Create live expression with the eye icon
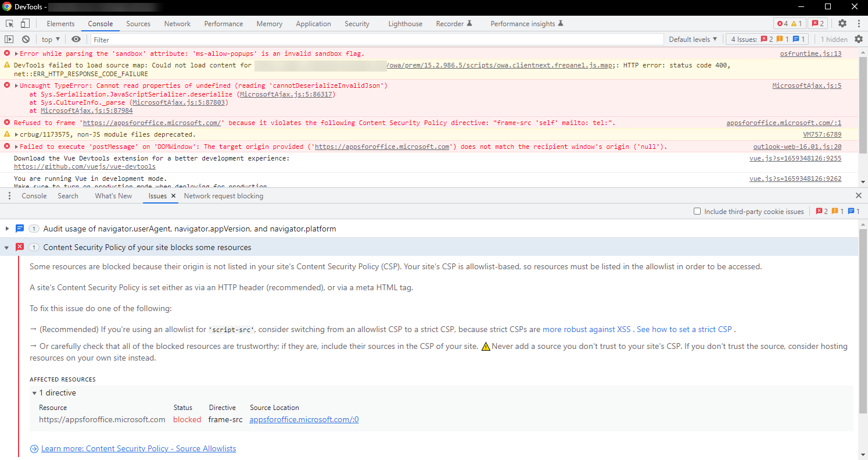The width and height of the screenshot is (868, 460). pos(76,40)
